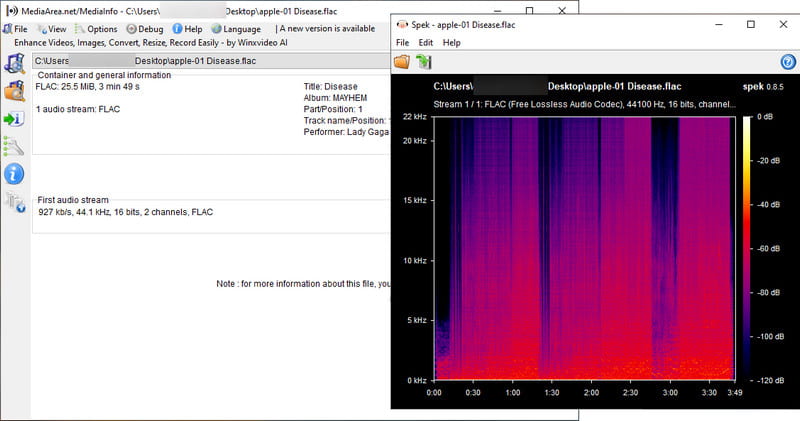Click the Spek blue help icon

[x=788, y=62]
